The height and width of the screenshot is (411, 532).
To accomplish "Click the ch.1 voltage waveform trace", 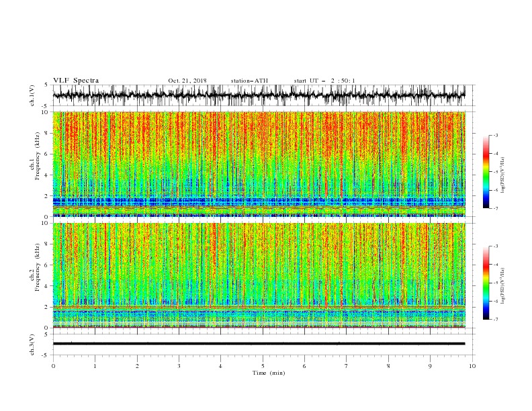I will (259, 95).
